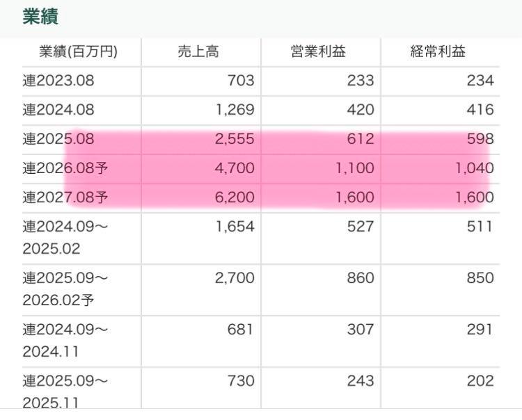Click the 業績(百万円) header cell

78,51
